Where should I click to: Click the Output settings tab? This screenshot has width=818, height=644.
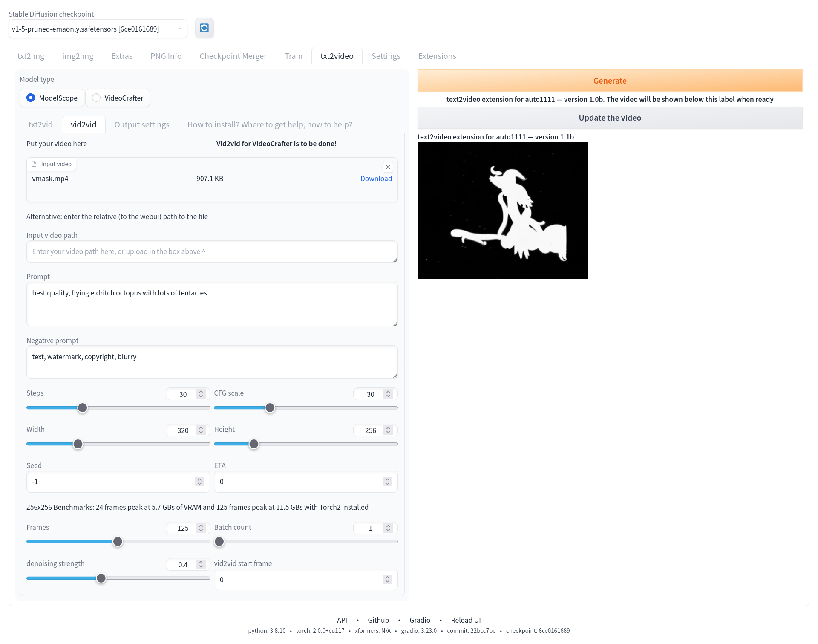point(142,124)
